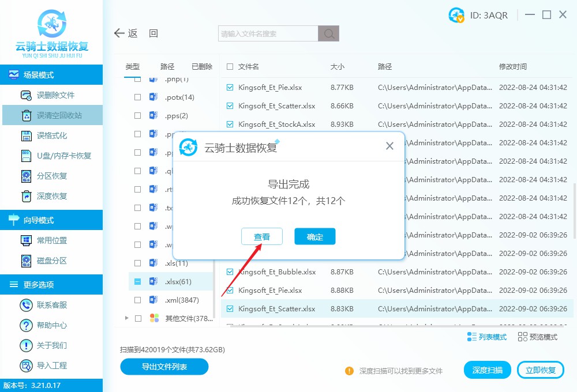Choose U盘/内存卡恢复 option
This screenshot has width=577, height=392.
tap(56, 156)
